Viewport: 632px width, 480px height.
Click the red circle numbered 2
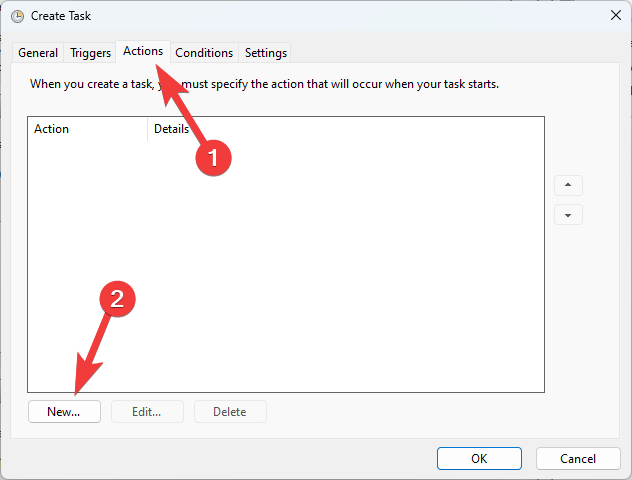point(116,298)
